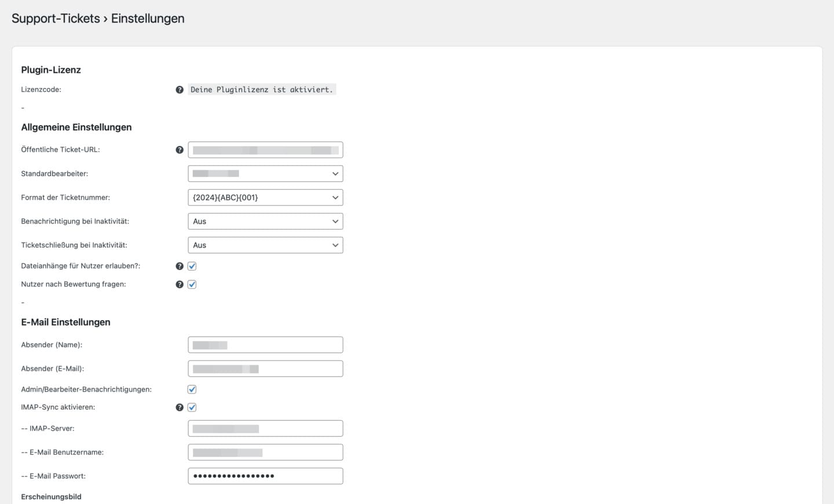Open the Standardbearbeiter dropdown
834x504 pixels.
coord(265,174)
